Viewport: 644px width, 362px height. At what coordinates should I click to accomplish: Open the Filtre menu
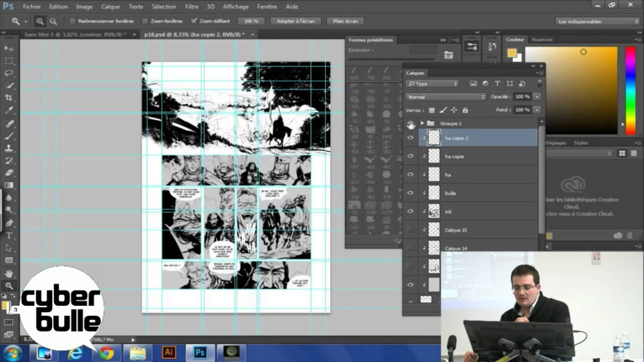(x=191, y=7)
